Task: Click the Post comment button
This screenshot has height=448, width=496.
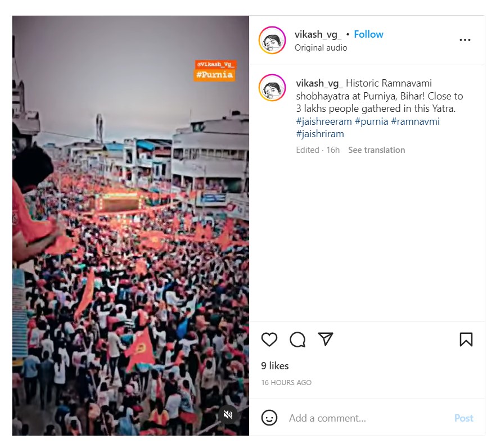Action: (464, 418)
